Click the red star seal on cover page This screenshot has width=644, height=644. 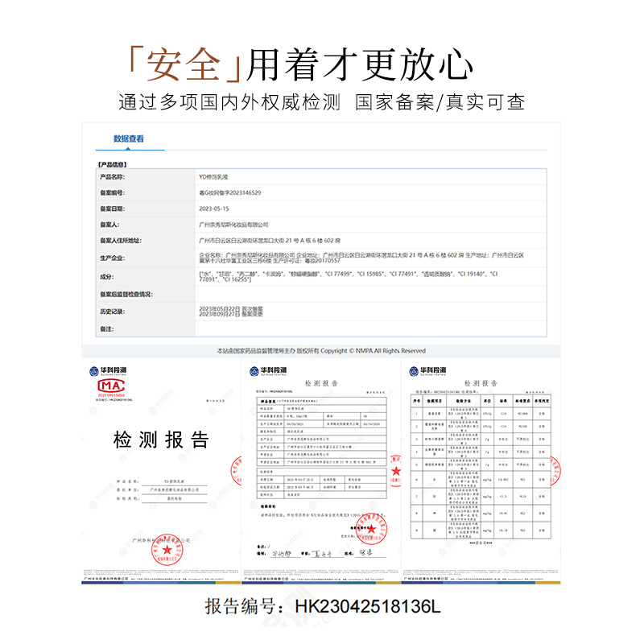point(167,550)
